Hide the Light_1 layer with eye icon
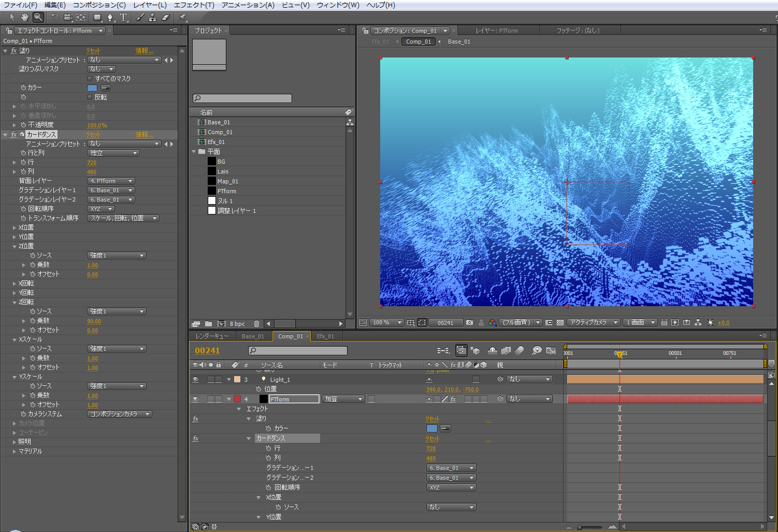 pos(195,380)
